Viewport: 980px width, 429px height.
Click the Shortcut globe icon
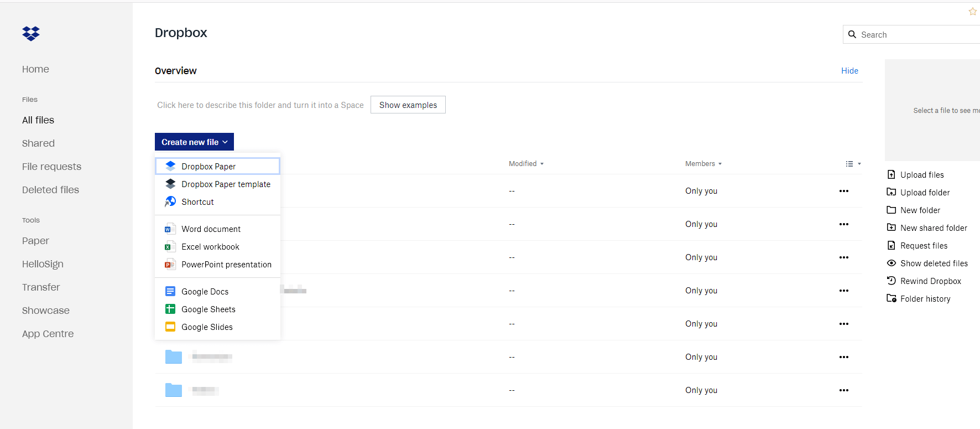(x=170, y=201)
